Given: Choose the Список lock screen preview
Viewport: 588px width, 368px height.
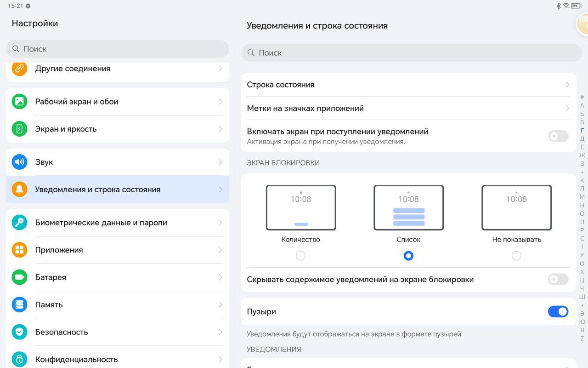Looking at the screenshot, I should coord(408,207).
